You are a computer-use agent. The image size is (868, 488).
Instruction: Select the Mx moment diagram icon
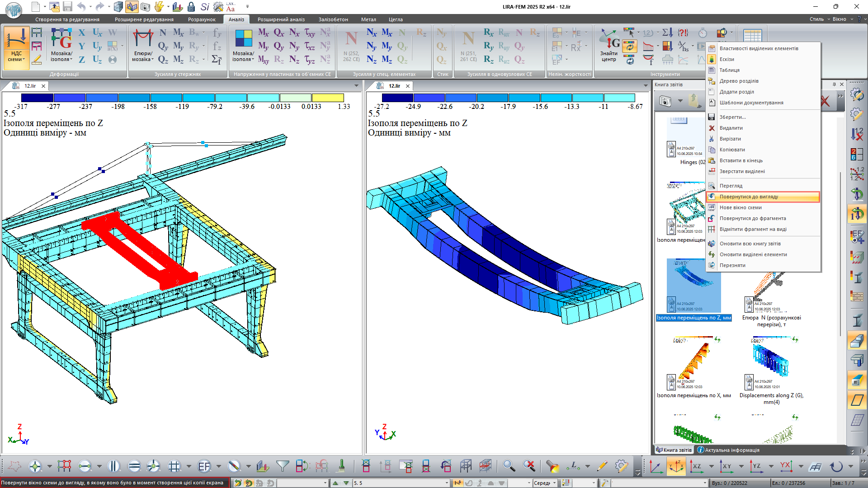179,33
